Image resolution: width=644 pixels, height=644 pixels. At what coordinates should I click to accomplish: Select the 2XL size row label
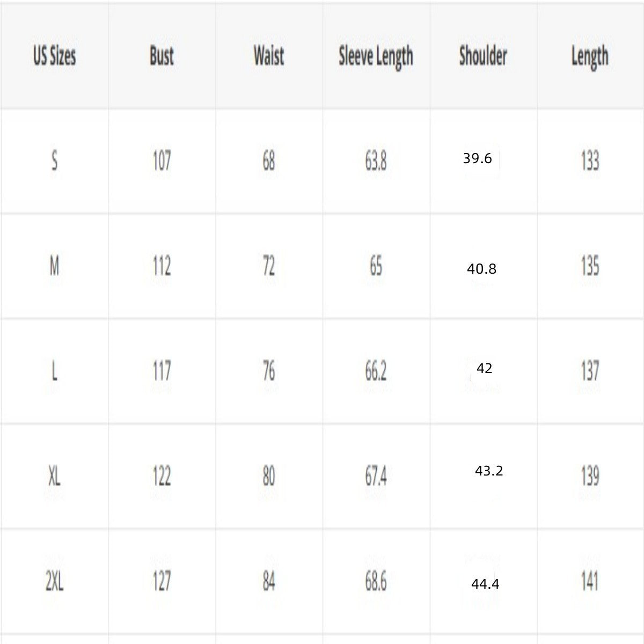[54, 581]
